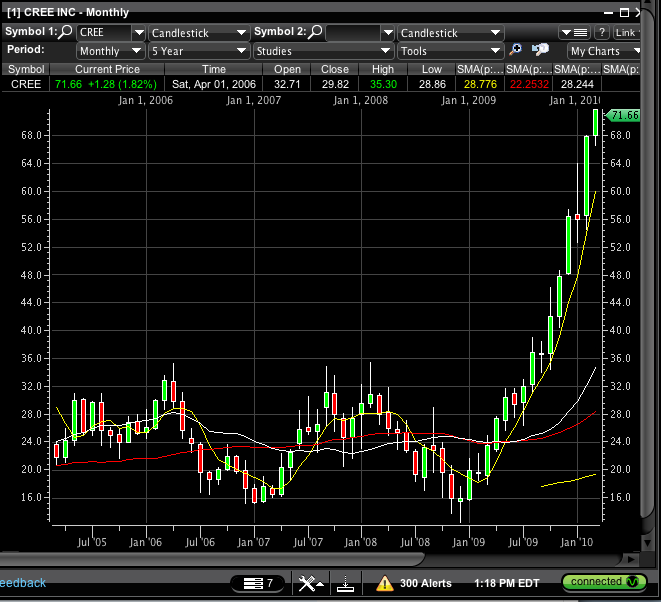
Task: Click the green connected status button
Action: [x=603, y=582]
